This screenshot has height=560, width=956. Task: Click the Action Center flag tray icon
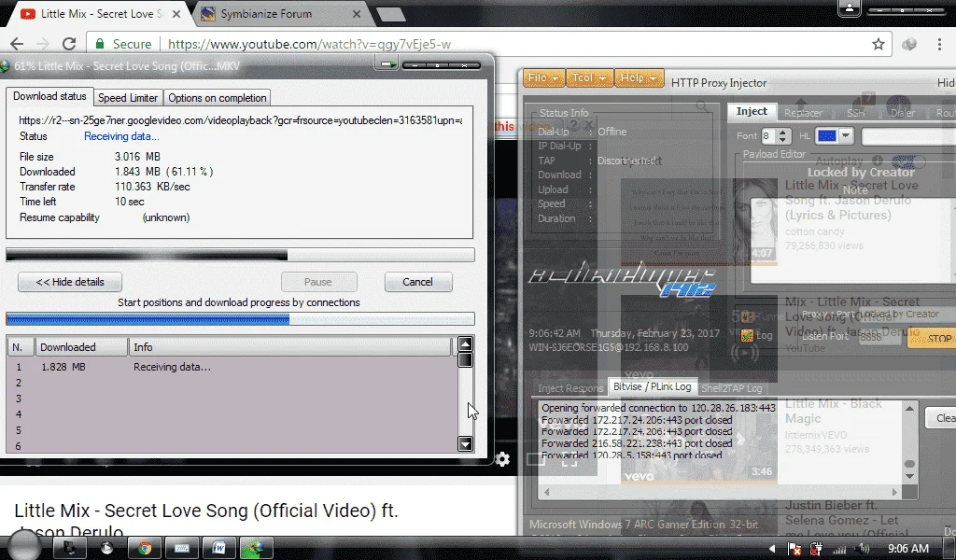(794, 549)
